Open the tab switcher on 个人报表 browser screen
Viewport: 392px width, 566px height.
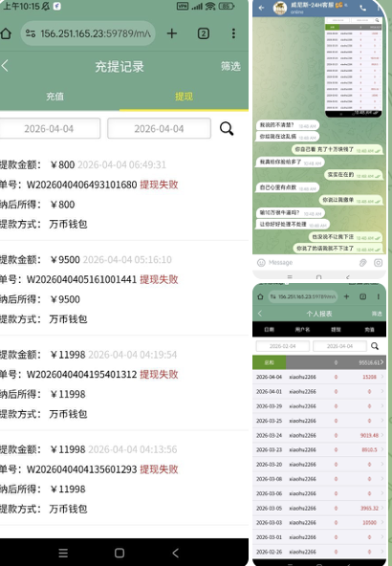363,296
